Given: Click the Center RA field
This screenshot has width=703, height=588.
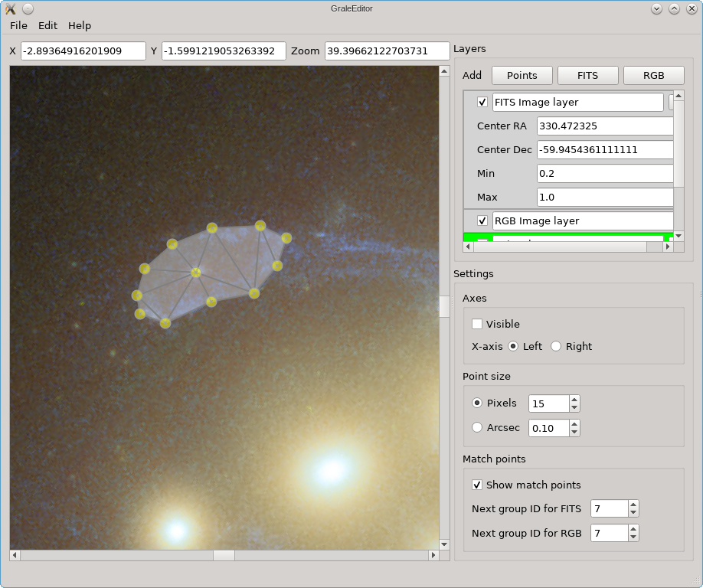Looking at the screenshot, I should (x=605, y=126).
